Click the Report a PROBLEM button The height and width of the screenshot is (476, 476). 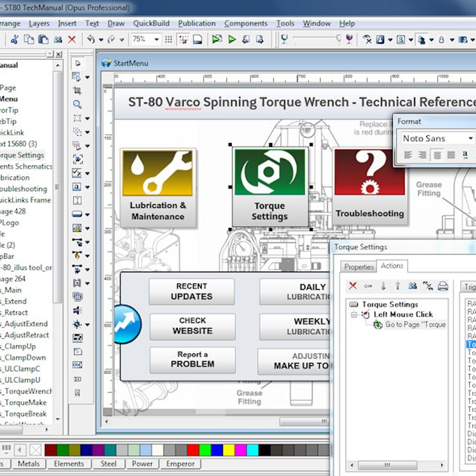192,359
